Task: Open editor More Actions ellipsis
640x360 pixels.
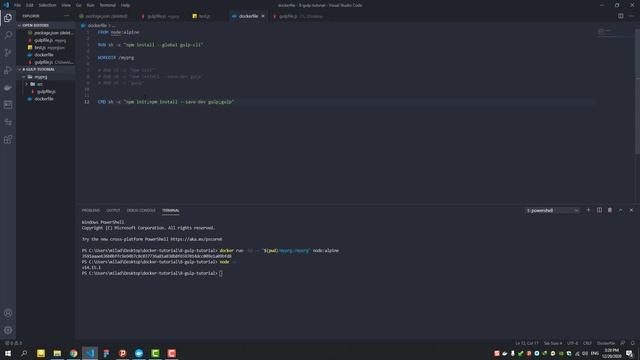Action: tap(631, 16)
